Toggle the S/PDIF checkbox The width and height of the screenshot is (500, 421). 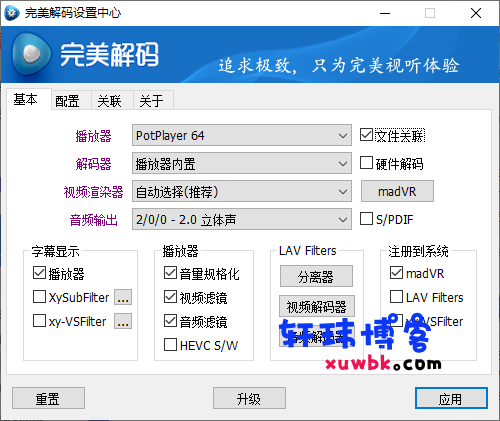click(x=366, y=219)
